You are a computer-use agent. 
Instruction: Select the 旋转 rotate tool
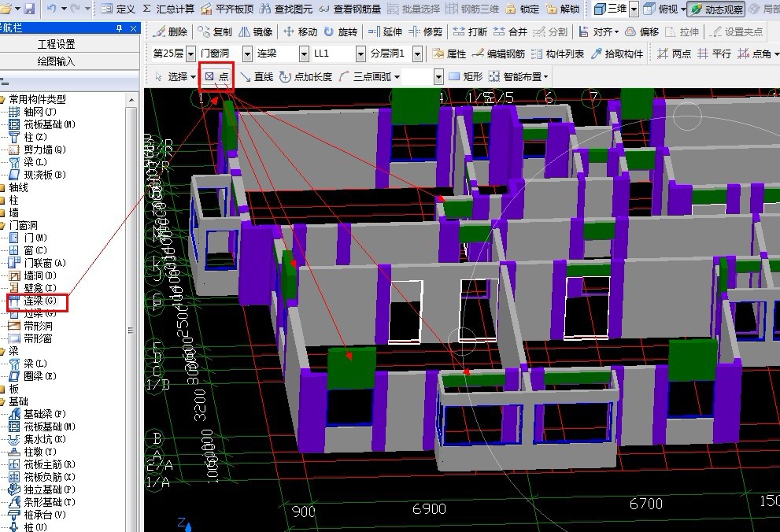(x=341, y=31)
